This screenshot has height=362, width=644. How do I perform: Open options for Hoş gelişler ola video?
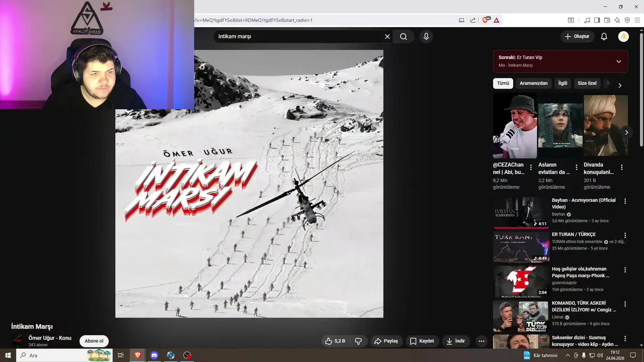pyautogui.click(x=625, y=270)
